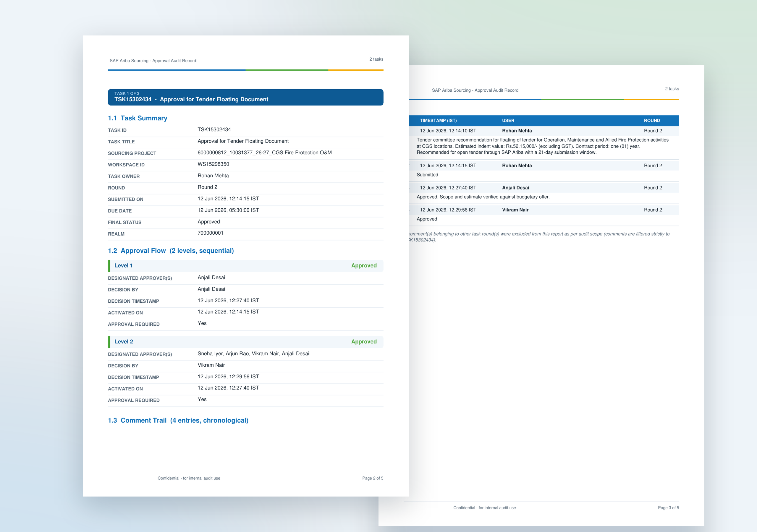Click 'SAP Ariba Sourcing - Approval Audit Record' header on page 2
The height and width of the screenshot is (532, 757).
(x=153, y=61)
